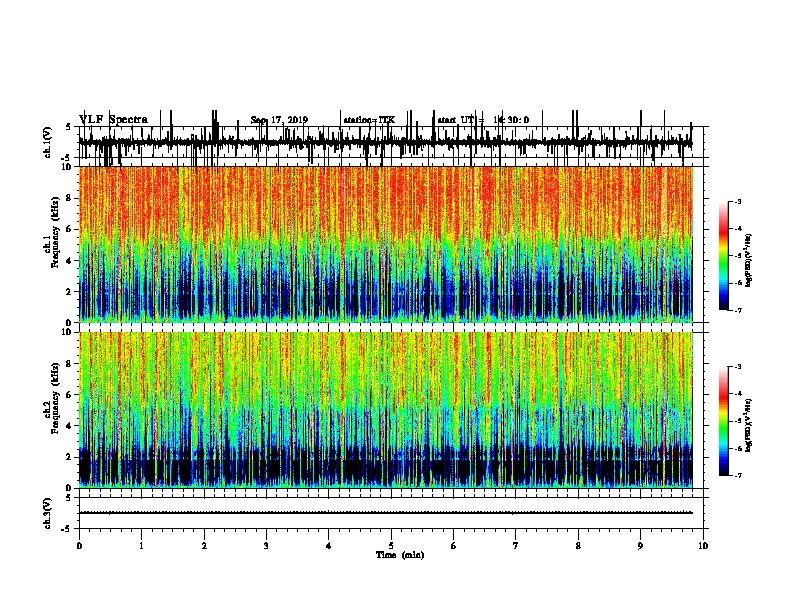Click tick label "2" on the Time axis
Screen dimensions: 792x612
click(x=204, y=546)
